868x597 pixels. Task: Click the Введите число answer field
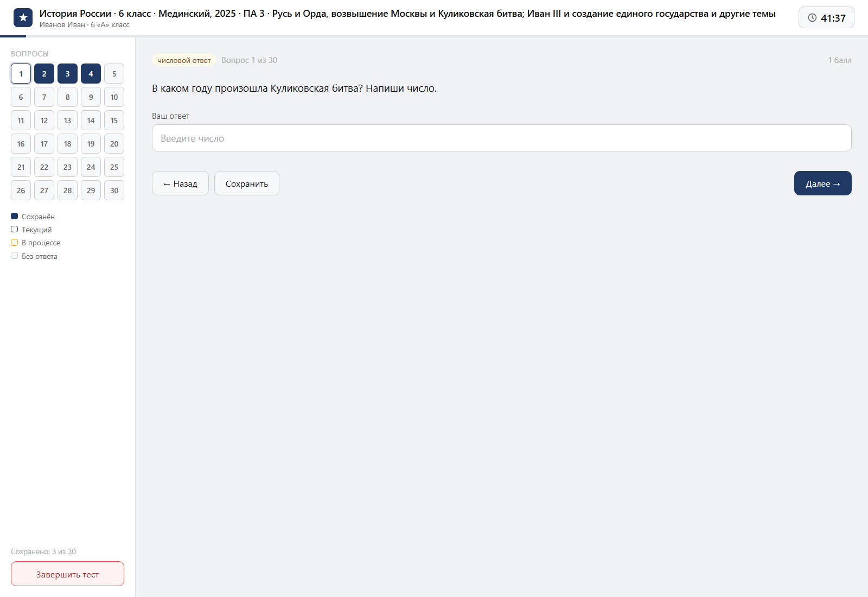click(501, 138)
